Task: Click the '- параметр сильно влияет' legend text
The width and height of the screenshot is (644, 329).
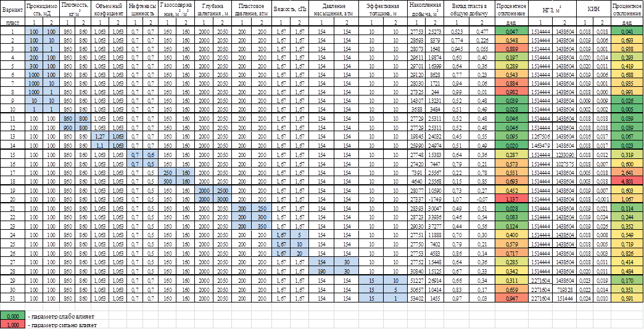Action: pyautogui.click(x=63, y=325)
